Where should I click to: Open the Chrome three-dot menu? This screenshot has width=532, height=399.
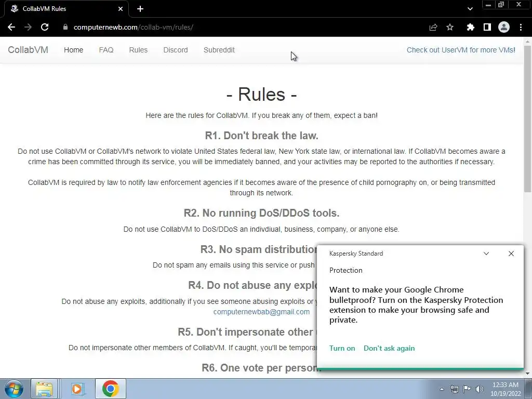[x=521, y=27]
